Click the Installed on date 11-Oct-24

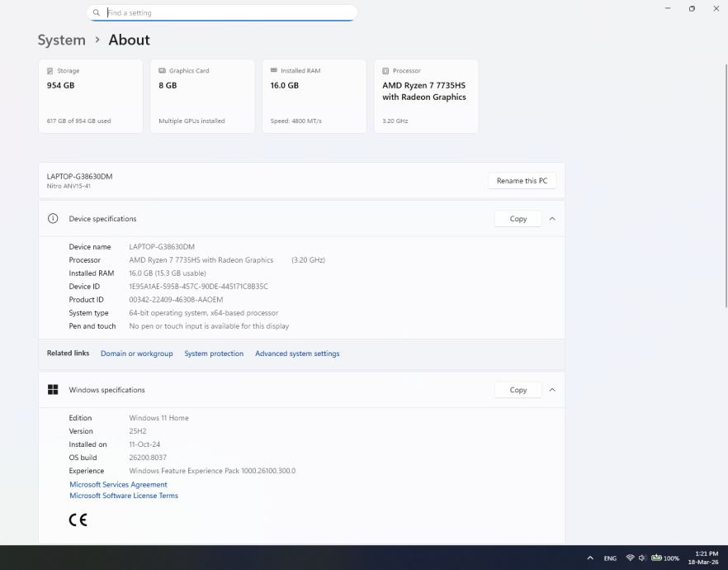click(x=144, y=444)
